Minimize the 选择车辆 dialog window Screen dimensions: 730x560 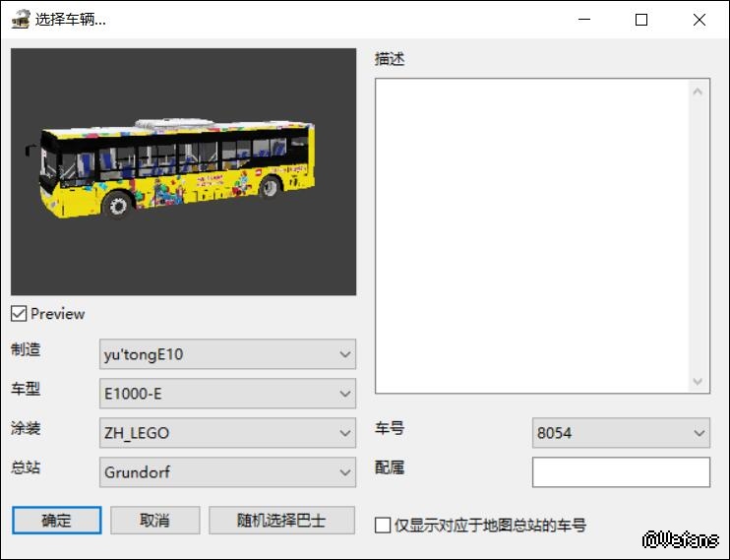pos(584,20)
